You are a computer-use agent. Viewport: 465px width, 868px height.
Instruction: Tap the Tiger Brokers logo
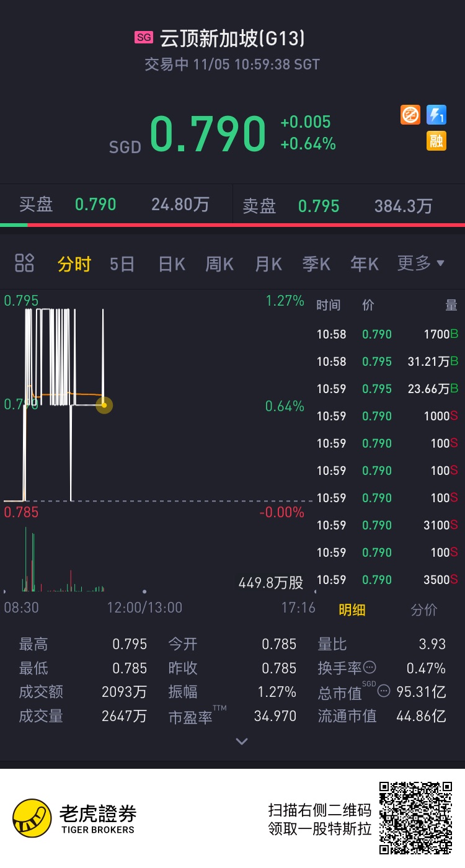(74, 818)
